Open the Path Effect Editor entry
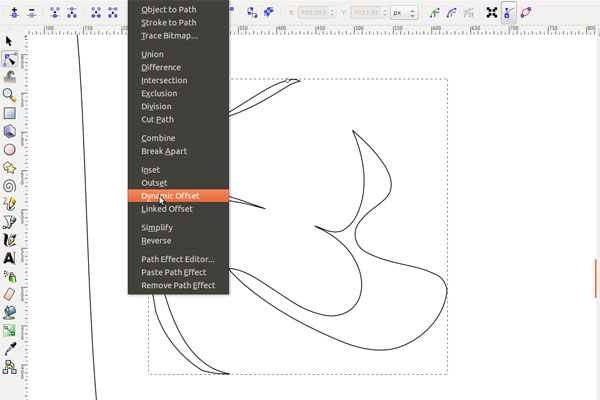Viewport: 600px width, 400px height. (178, 259)
